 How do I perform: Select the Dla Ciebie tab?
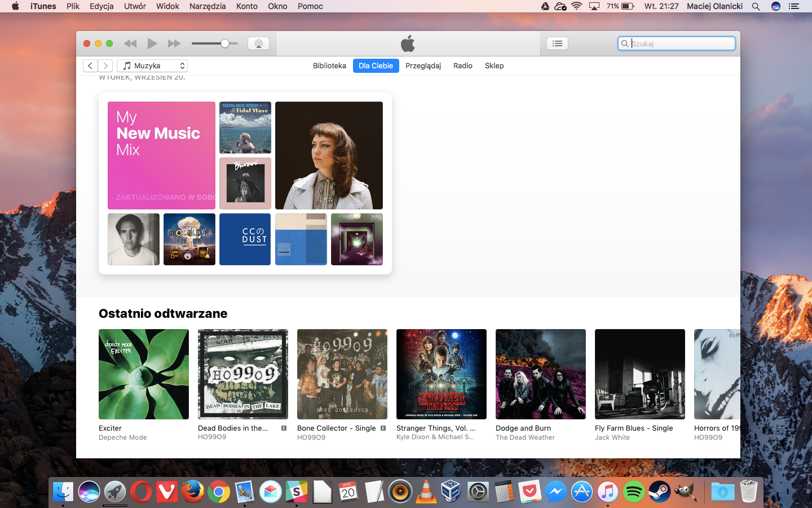(x=376, y=65)
